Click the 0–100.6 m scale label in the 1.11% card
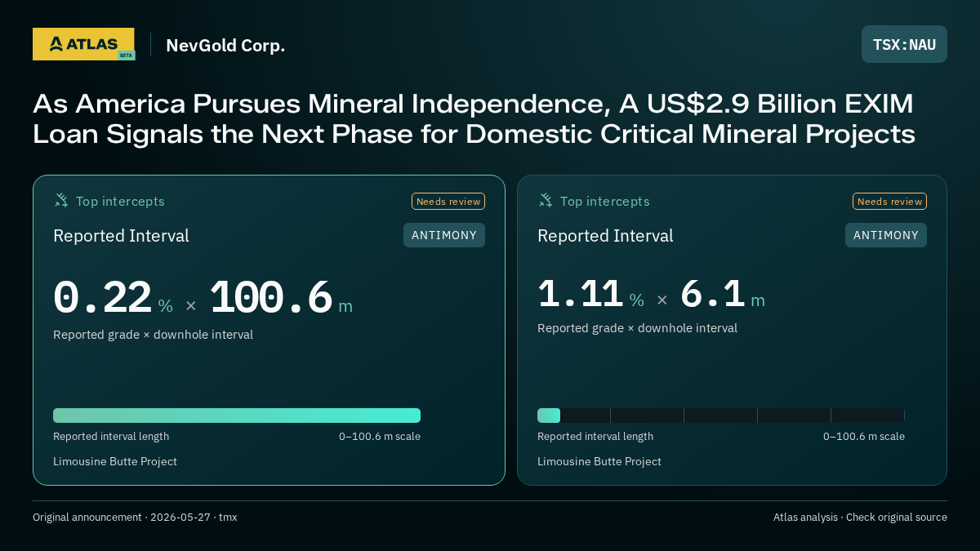The height and width of the screenshot is (551, 980). [864, 437]
